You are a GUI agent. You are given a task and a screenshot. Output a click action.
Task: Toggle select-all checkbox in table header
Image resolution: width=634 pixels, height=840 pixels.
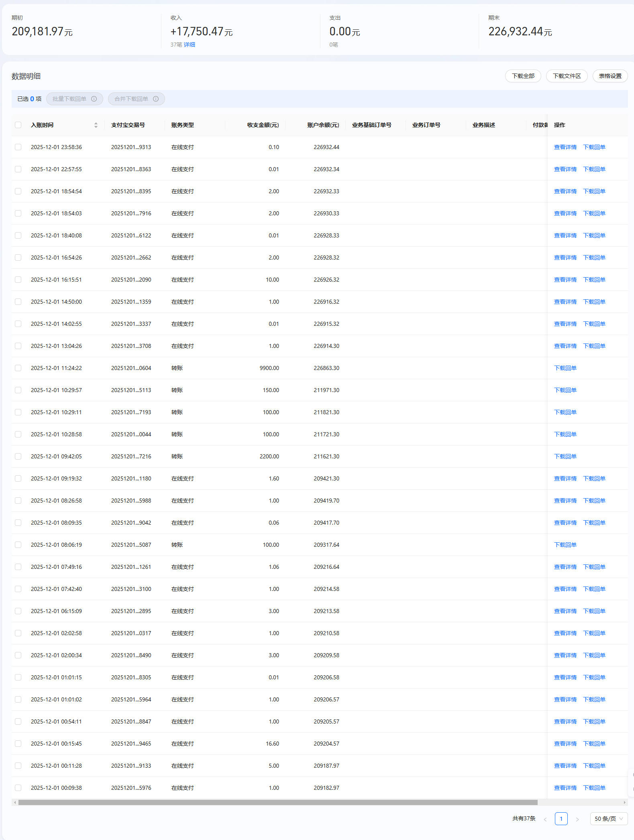click(18, 125)
